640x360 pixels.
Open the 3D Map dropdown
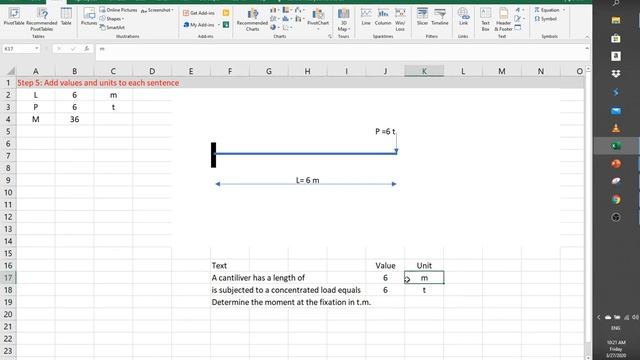pos(344,19)
